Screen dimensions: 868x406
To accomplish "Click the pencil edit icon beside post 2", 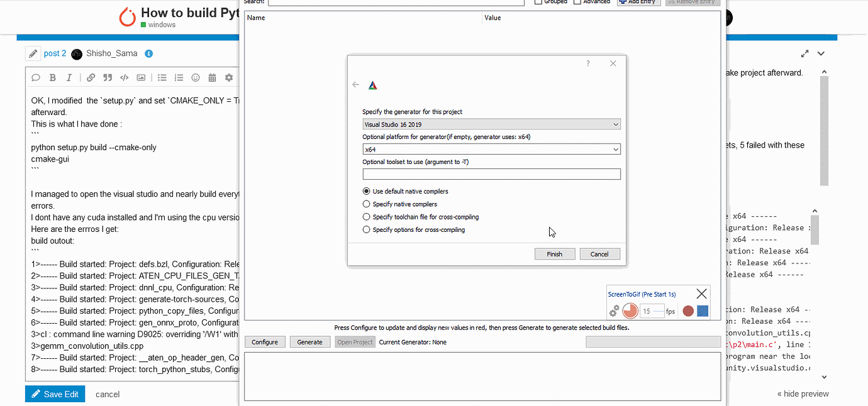I will coord(33,53).
